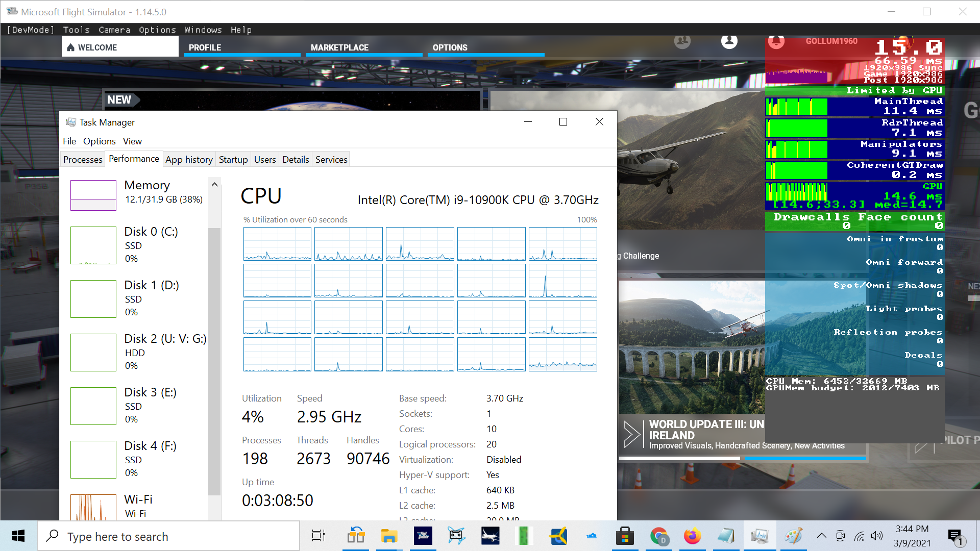Open the Action Center notifications

tap(955, 536)
